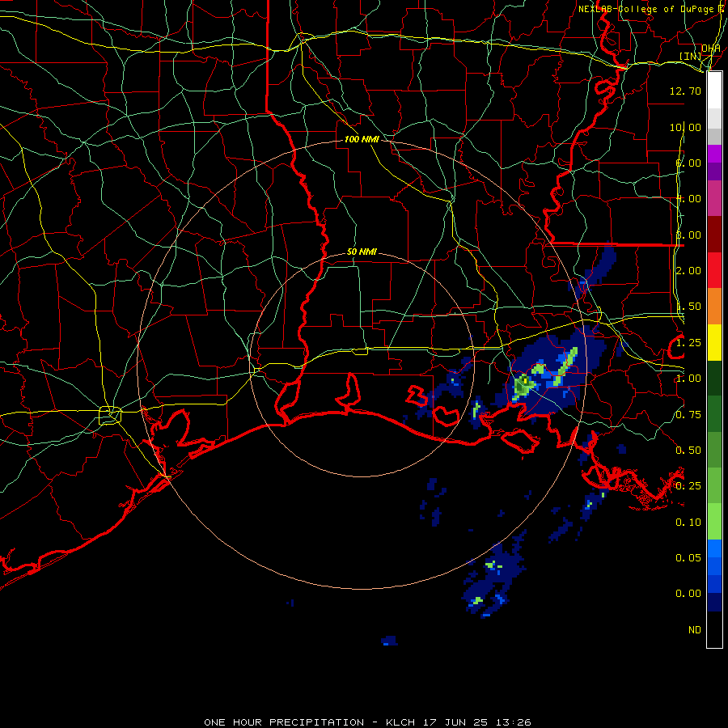The width and height of the screenshot is (728, 728).
Task: Select the magenta swatch on the color scale
Action: (714, 199)
